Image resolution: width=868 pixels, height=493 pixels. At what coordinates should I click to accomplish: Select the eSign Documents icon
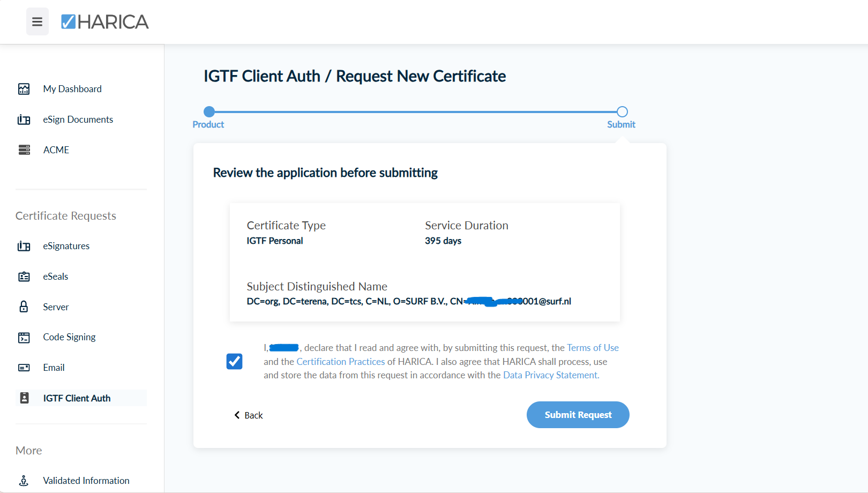[24, 119]
